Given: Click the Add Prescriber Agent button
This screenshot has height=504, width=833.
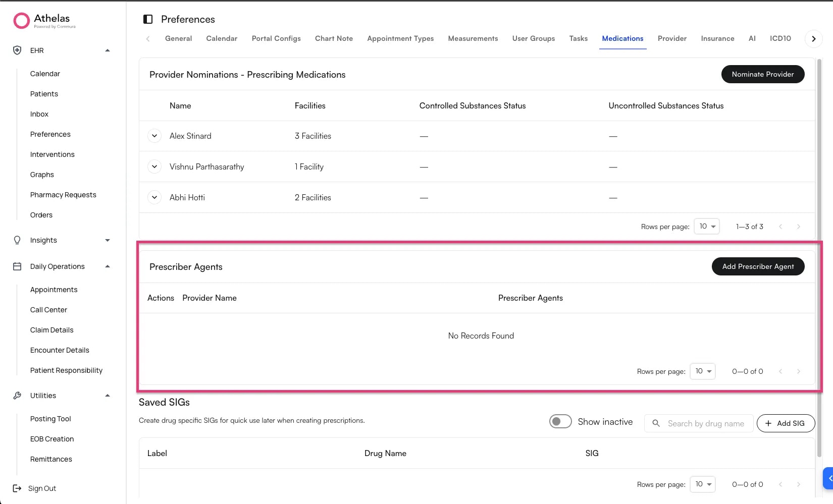Looking at the screenshot, I should pos(758,266).
